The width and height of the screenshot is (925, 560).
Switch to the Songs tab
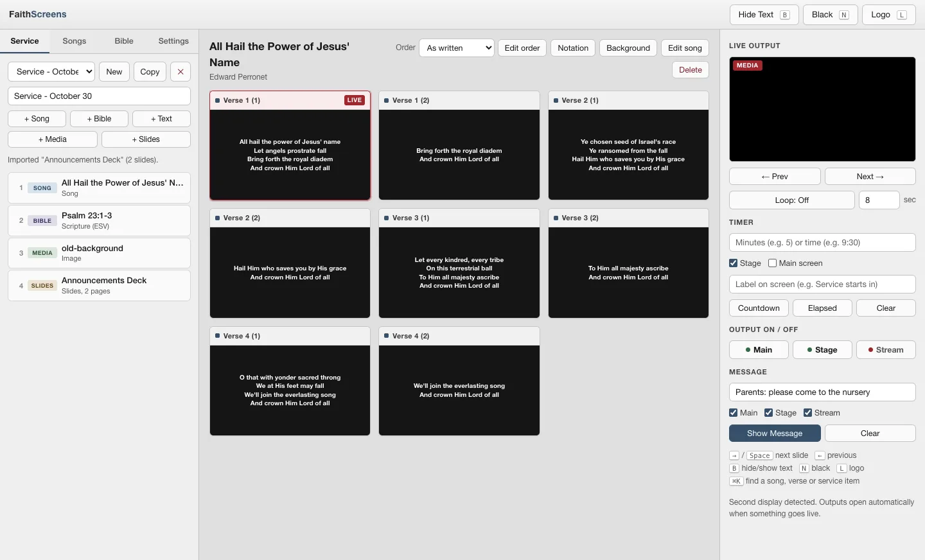point(75,40)
